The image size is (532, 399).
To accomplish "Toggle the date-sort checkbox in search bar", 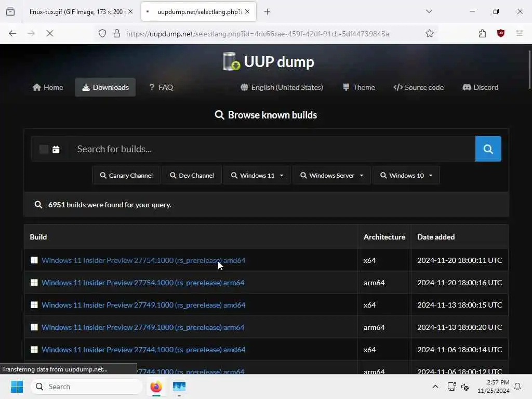I will point(44,149).
